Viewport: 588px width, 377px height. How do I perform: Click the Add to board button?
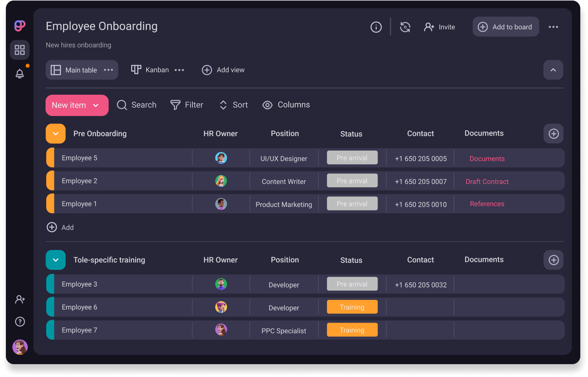pos(506,26)
